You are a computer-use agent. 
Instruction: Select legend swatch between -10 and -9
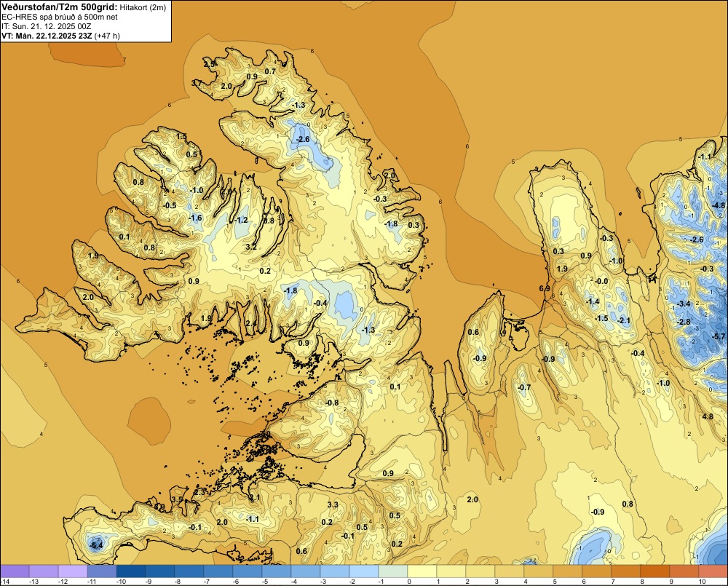[131, 571]
